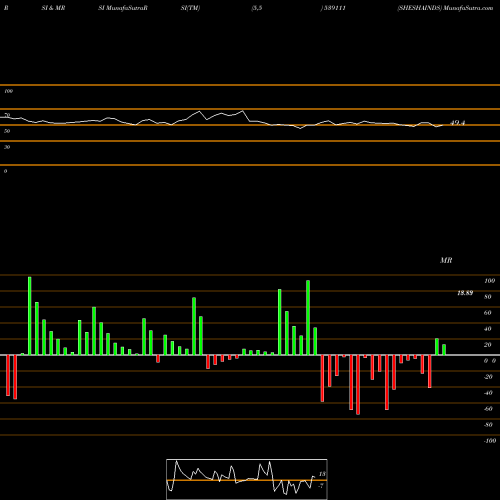Click the deepest red bar in MR histogram
Screen dimensions: 500x500
358,385
